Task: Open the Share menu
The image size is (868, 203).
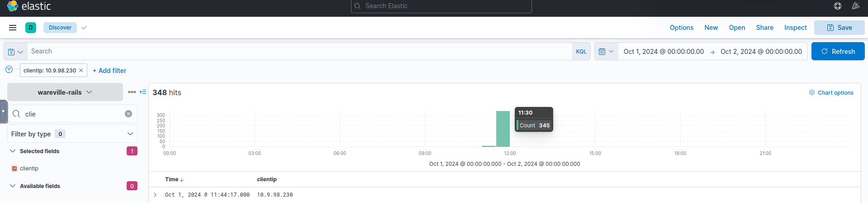Action: tap(764, 28)
